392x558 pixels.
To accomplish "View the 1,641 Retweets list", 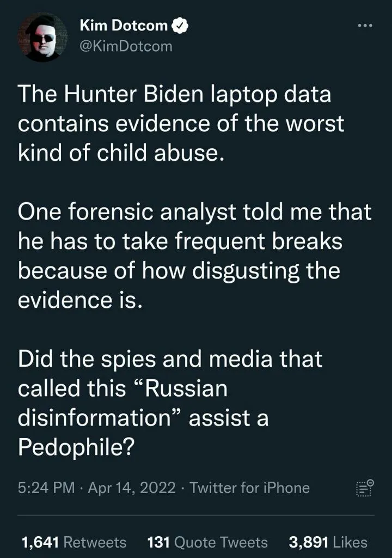I will tap(73, 542).
